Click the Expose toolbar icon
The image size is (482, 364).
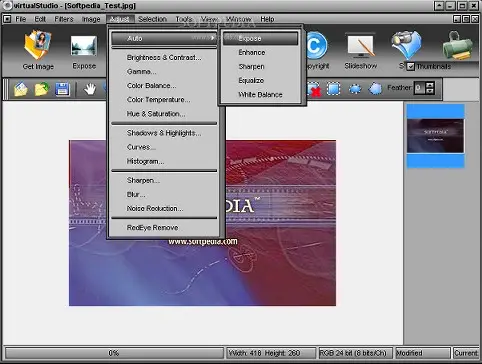83,46
